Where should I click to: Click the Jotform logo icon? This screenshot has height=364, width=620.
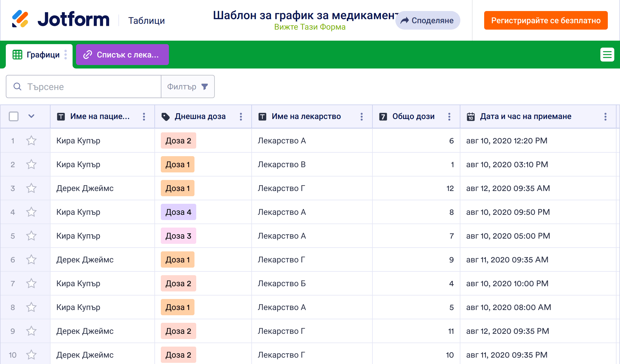coord(20,19)
